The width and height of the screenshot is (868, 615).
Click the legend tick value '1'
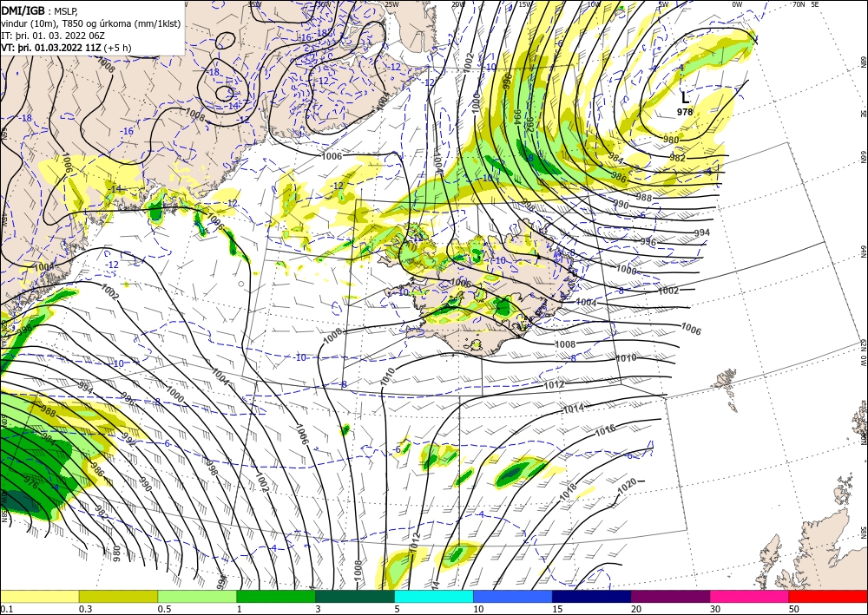[239, 609]
